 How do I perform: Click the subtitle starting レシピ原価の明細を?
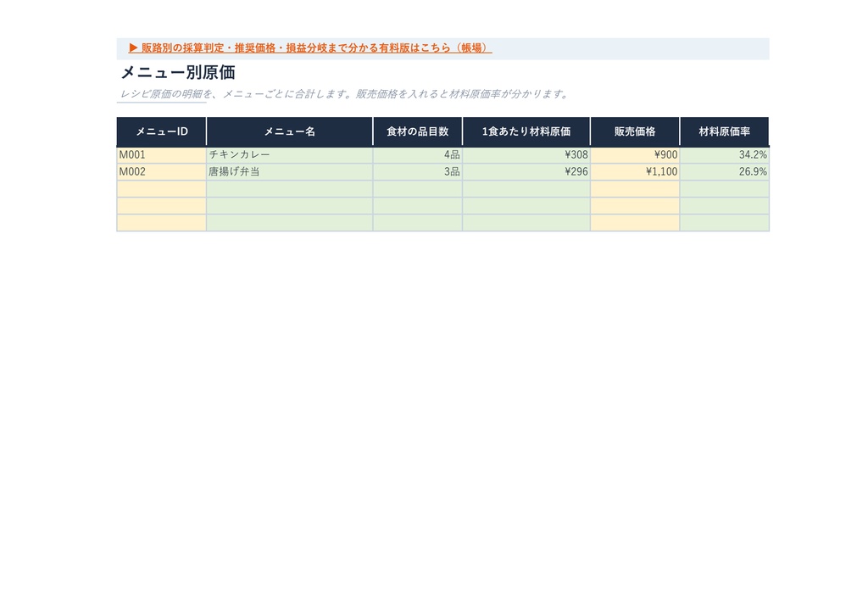pyautogui.click(x=344, y=94)
